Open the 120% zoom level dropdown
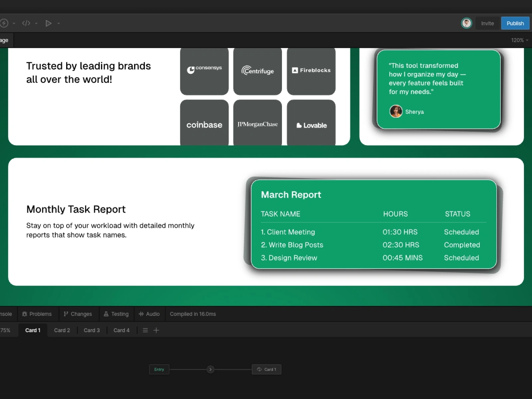This screenshot has height=399, width=532. pyautogui.click(x=520, y=40)
